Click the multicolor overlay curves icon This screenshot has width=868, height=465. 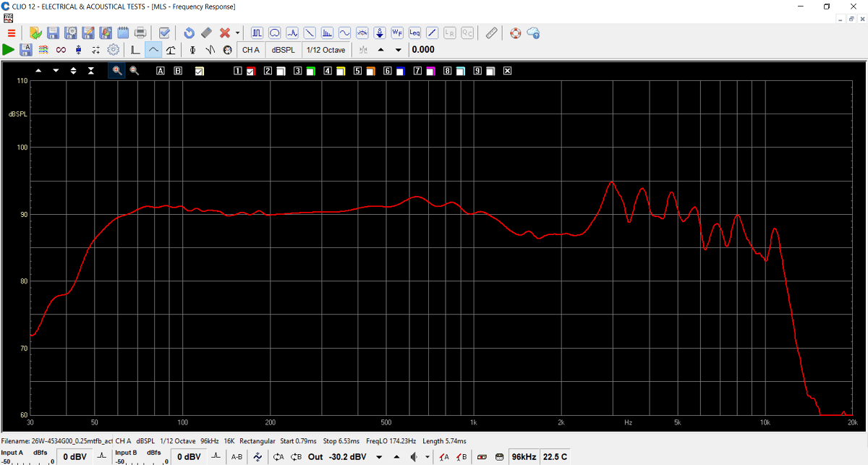click(43, 50)
